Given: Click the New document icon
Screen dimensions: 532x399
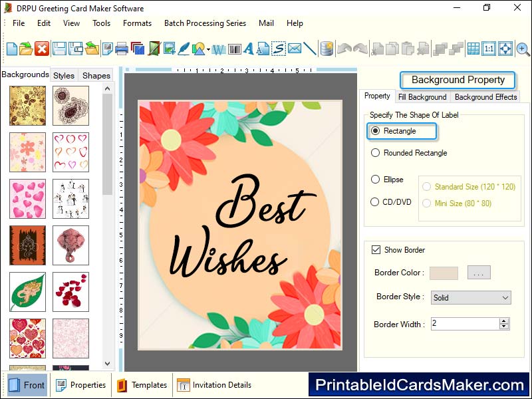Looking at the screenshot, I should tap(12, 49).
